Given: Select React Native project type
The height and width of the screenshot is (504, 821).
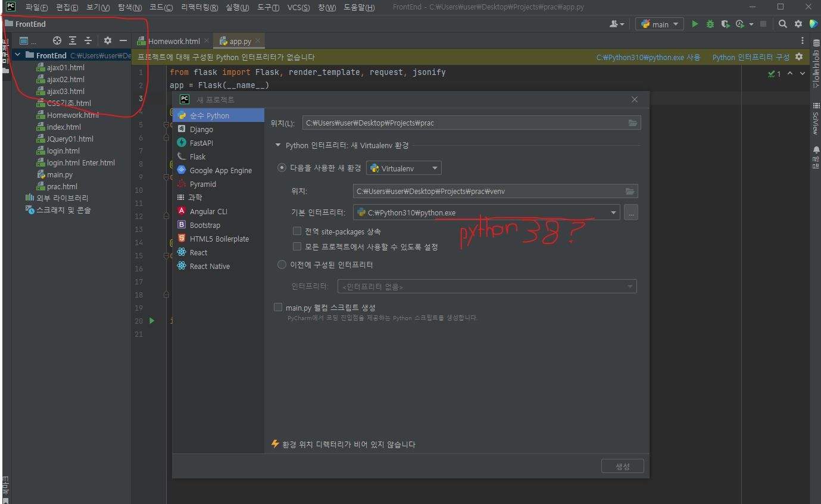Looking at the screenshot, I should (x=218, y=266).
